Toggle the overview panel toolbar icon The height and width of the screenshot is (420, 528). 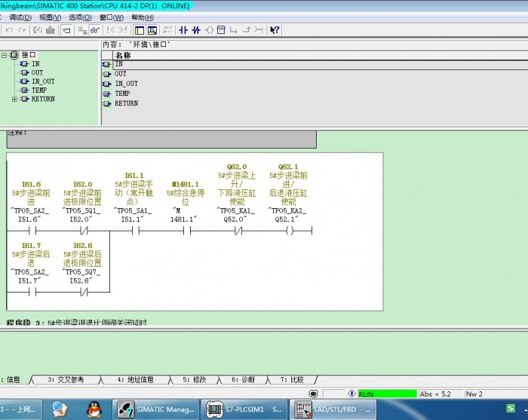140,30
